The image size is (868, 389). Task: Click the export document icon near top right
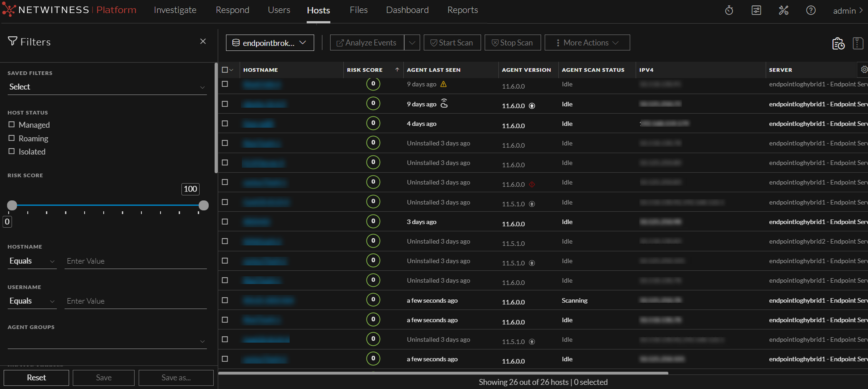pos(858,43)
